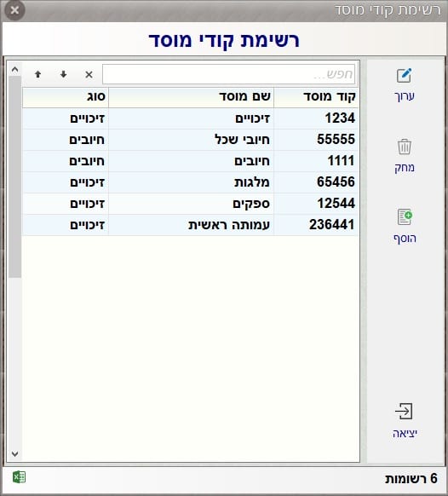448x496 pixels.
Task: Clear search with the X icon
Action: point(89,75)
